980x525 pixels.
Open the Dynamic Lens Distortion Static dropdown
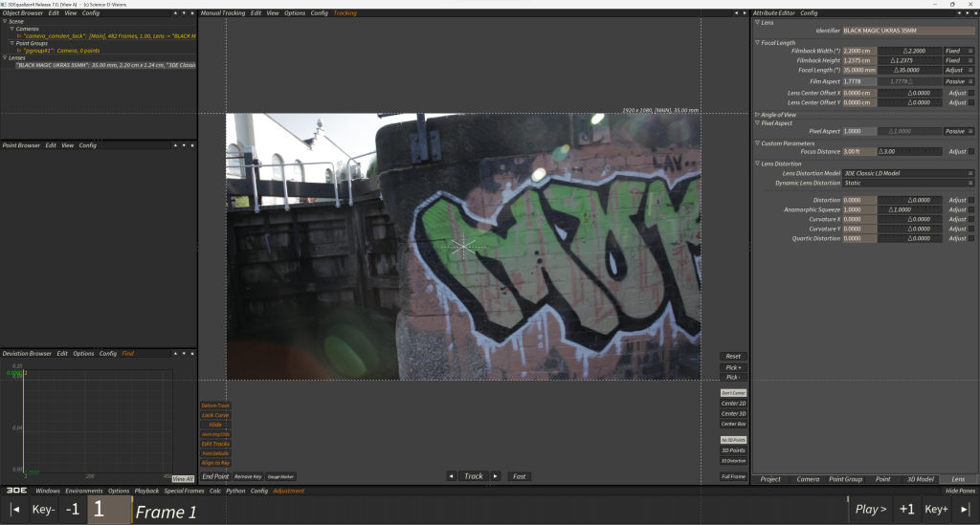(908, 184)
